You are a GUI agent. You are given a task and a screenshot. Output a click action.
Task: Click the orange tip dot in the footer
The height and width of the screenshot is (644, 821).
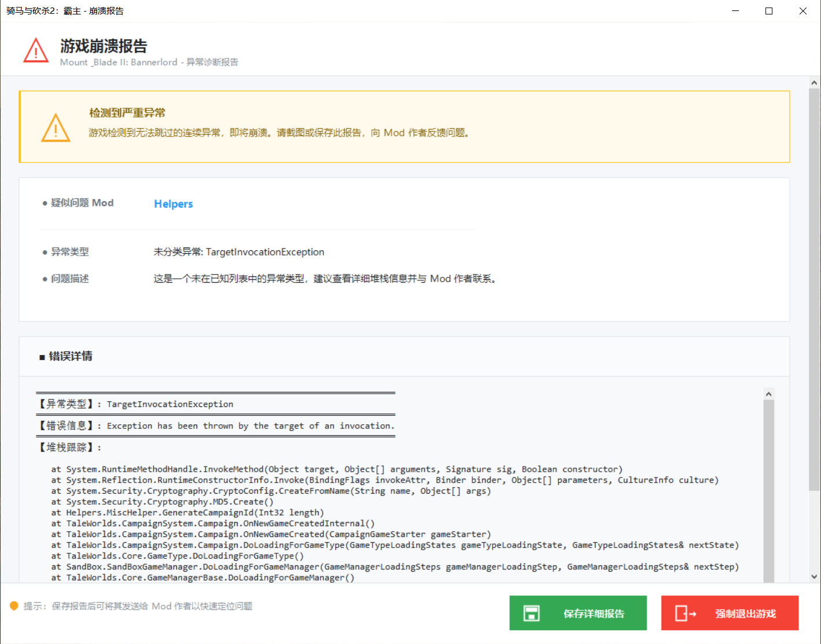(14, 605)
